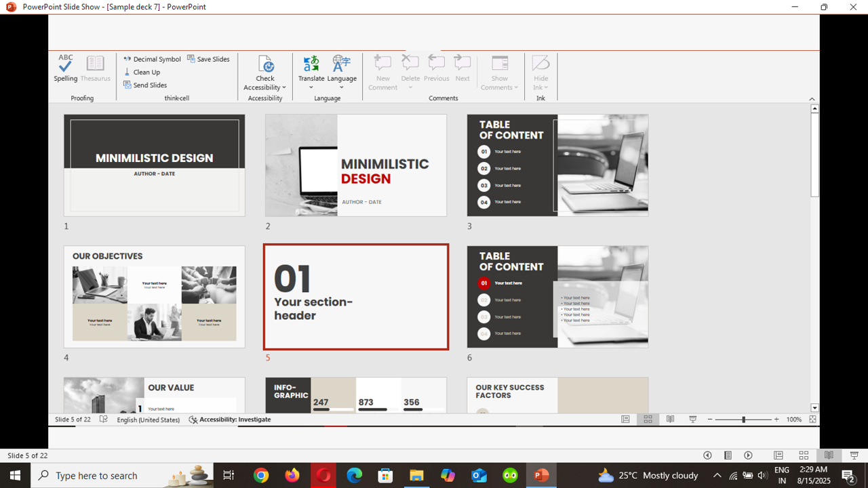The width and height of the screenshot is (868, 488).
Task: Select slide 3 Table of Content thumbnail
Action: (557, 165)
